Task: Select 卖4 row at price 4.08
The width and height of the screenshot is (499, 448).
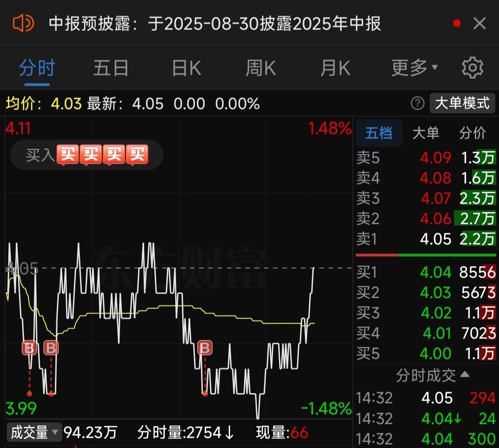Action: [426, 178]
